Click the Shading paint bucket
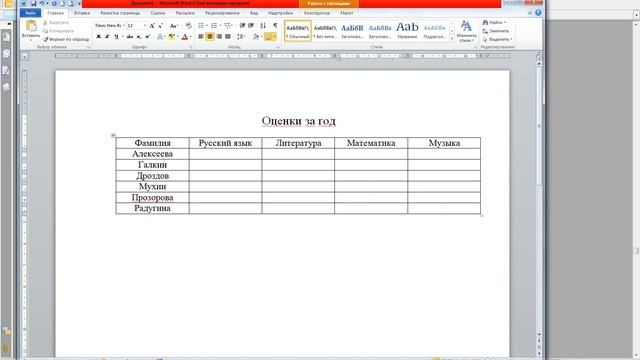Viewport: 640px width, 360px height. pyautogui.click(x=255, y=37)
